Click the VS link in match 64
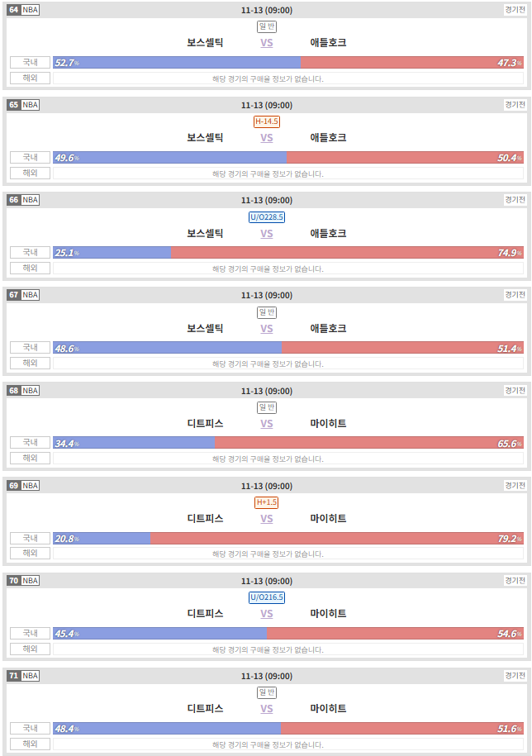The height and width of the screenshot is (756, 532). click(x=267, y=42)
